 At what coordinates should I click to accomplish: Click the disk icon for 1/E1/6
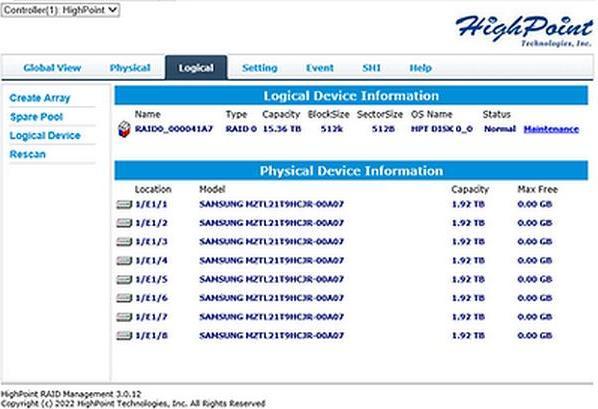(x=124, y=298)
